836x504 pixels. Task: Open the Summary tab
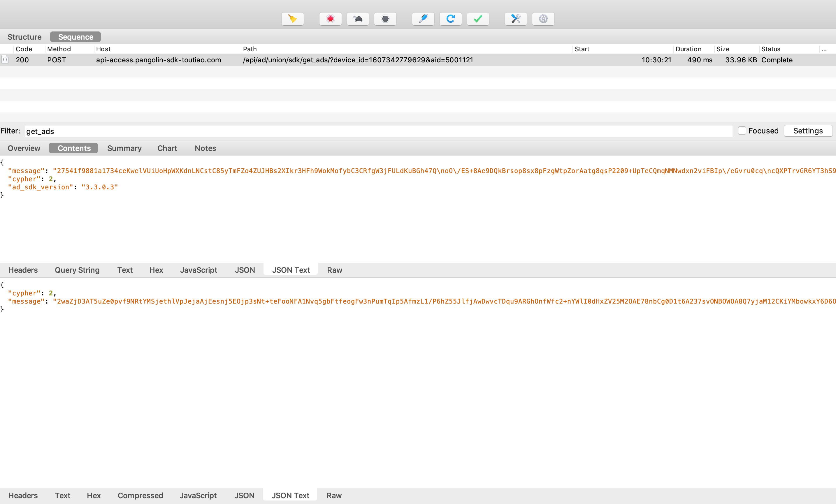pos(124,148)
